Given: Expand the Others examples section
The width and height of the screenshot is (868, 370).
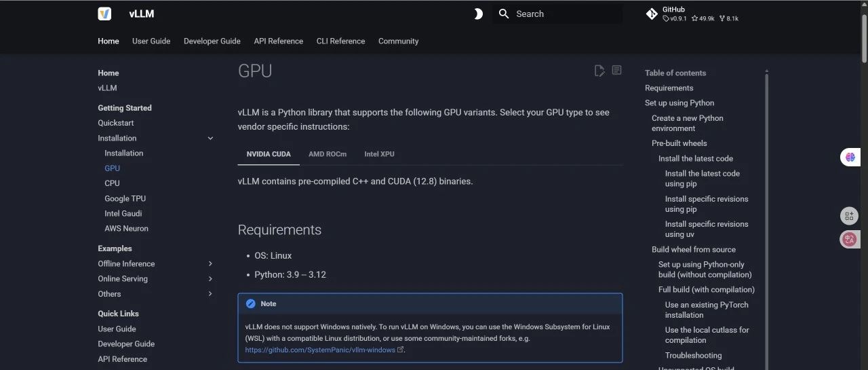Looking at the screenshot, I should 210,294.
